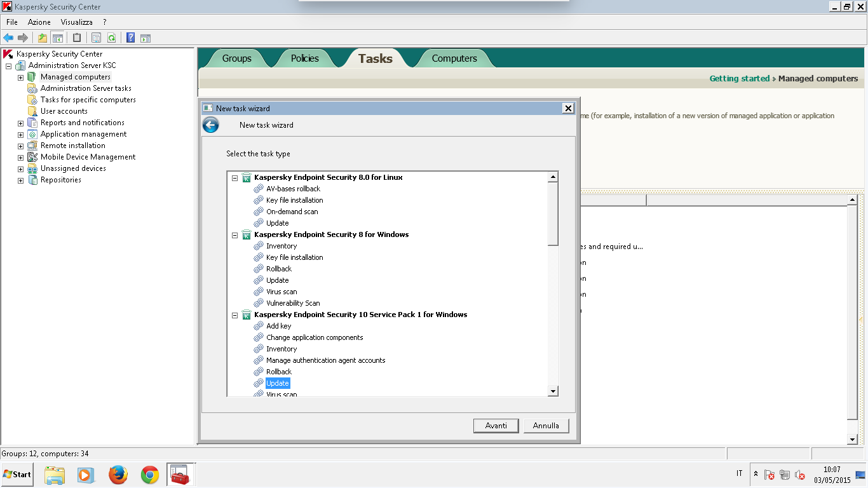Click the main pane scrollbar down arrow
This screenshot has width=868, height=488.
pos(853,440)
